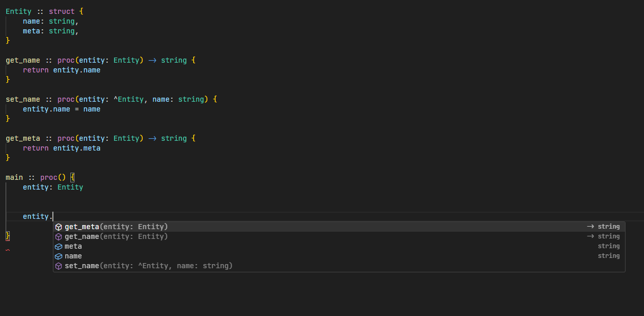Place cursor after 'entity.' on the current line

pos(53,217)
